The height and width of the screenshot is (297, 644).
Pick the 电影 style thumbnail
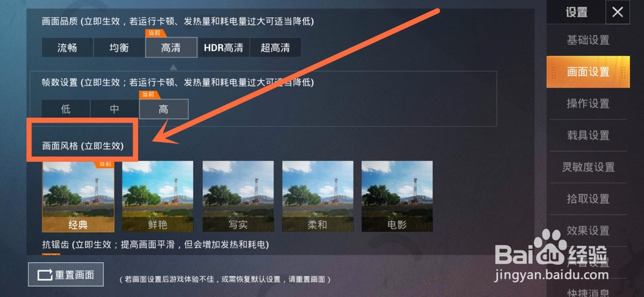397,196
